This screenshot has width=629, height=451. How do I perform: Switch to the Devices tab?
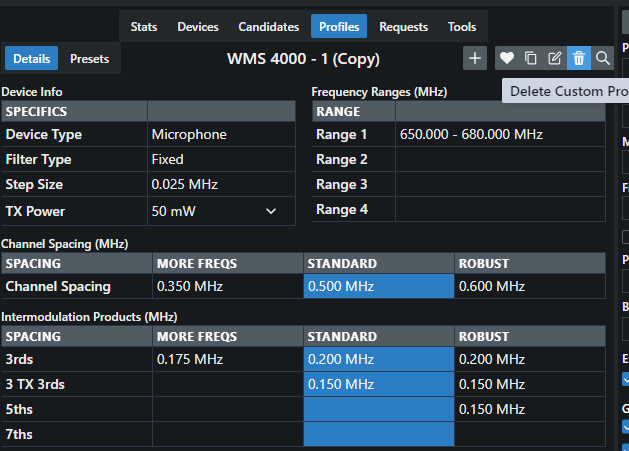tap(198, 26)
